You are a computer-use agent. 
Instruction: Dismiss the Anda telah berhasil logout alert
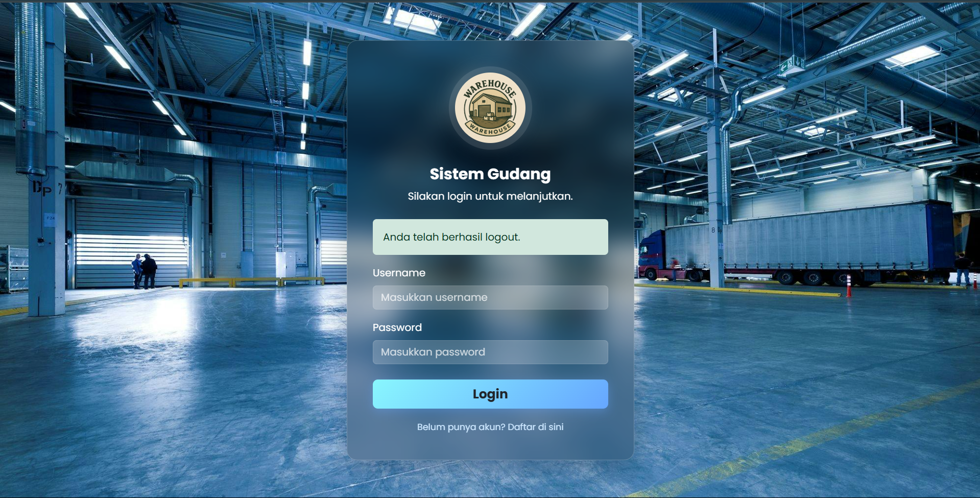490,236
